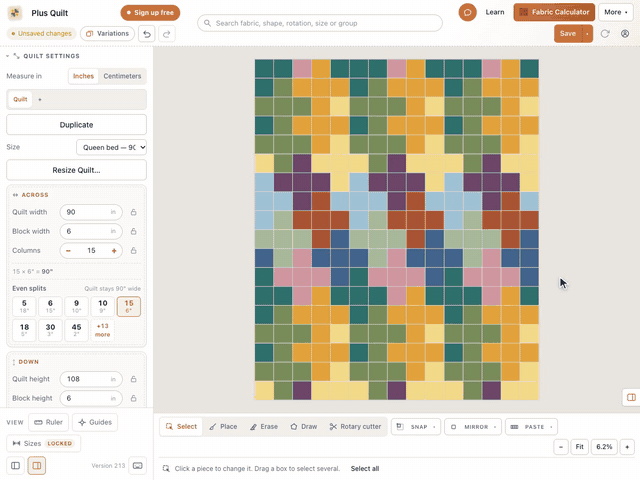Click the Unsaved changes indicator
Image resolution: width=640 pixels, height=480 pixels.
tap(41, 33)
